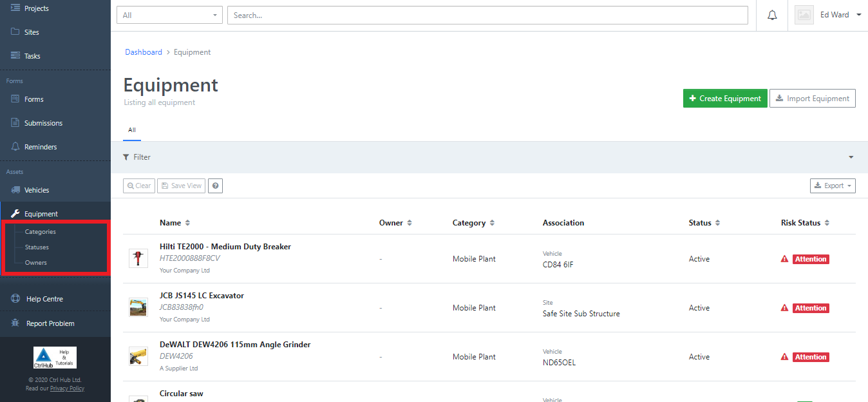Expand the Filter panel arrow

(x=851, y=157)
